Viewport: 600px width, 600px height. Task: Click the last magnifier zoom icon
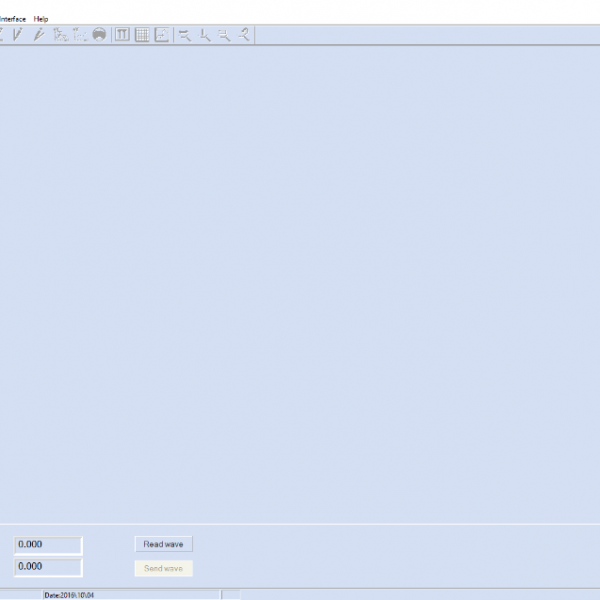(245, 35)
